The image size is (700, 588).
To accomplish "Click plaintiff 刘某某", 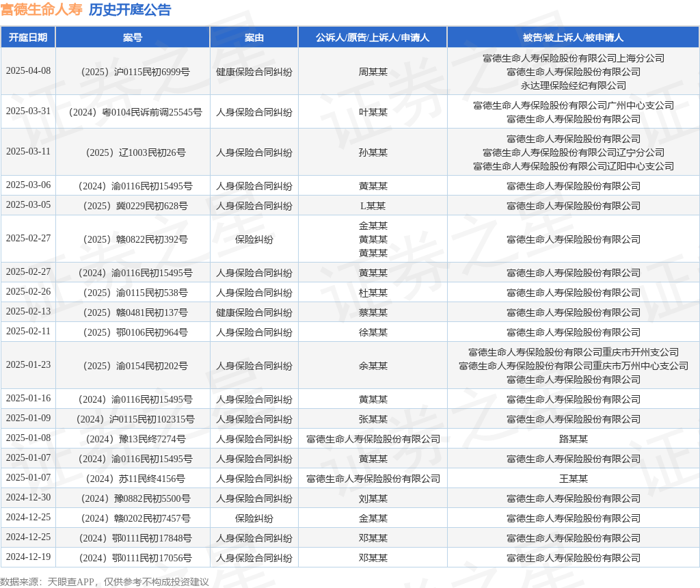I will coord(373,498).
